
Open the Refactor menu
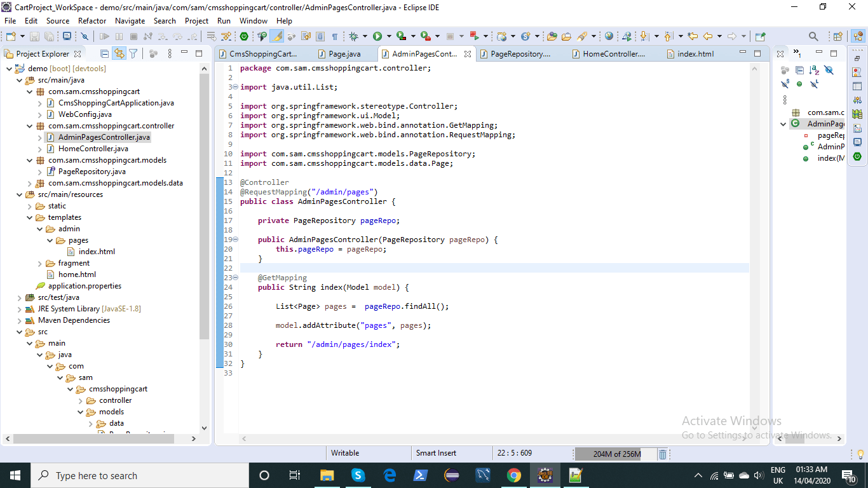click(x=92, y=20)
